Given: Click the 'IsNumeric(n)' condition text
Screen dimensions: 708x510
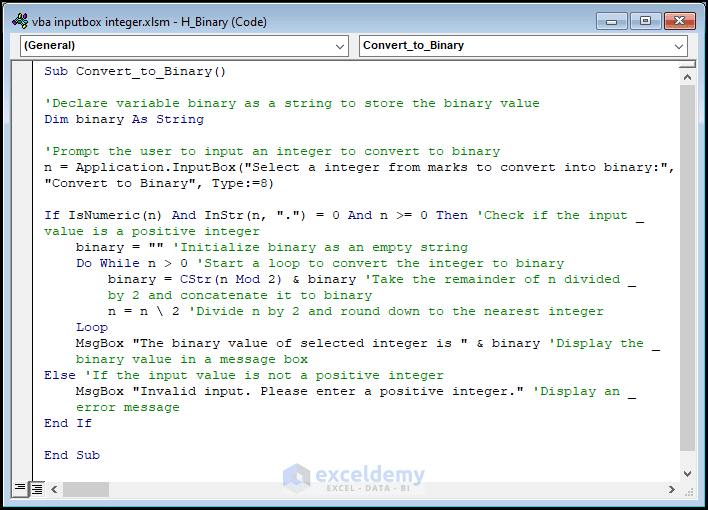Looking at the screenshot, I should pos(115,215).
